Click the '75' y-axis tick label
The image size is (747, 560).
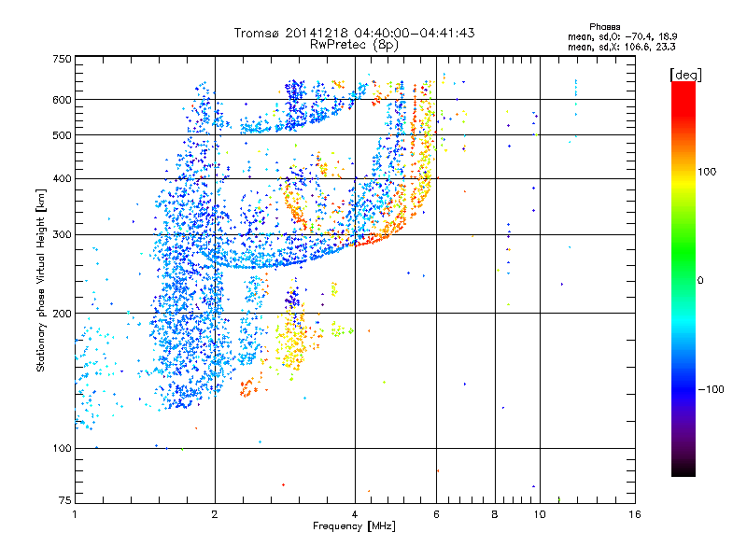65,500
